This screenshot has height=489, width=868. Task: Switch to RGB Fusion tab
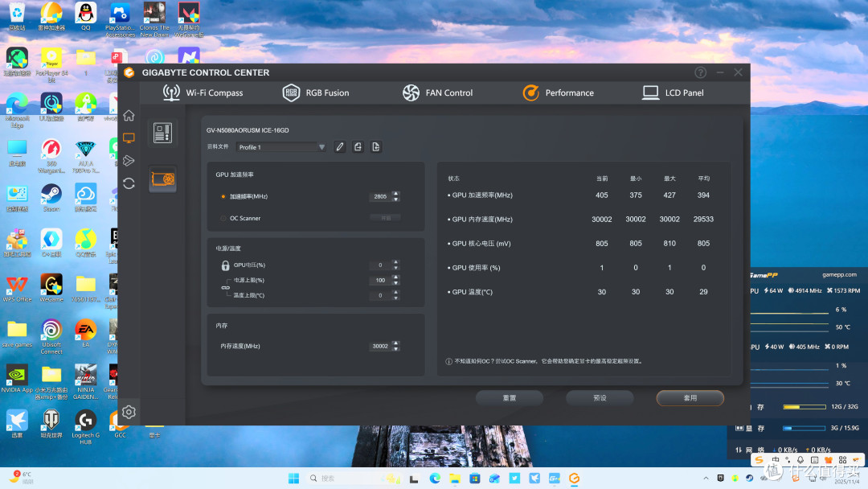pos(316,92)
